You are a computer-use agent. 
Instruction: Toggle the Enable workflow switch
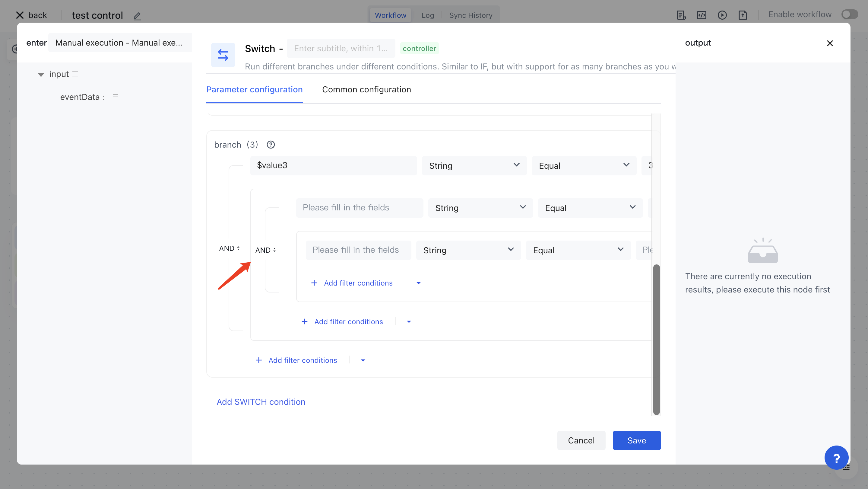point(849,14)
